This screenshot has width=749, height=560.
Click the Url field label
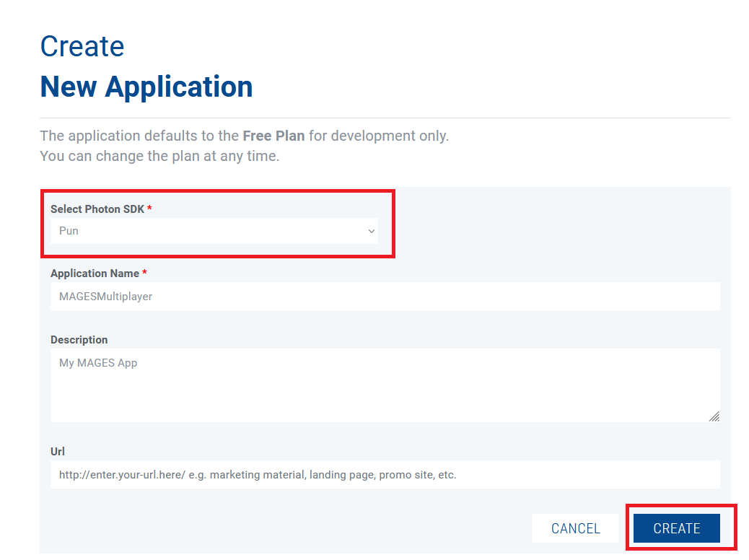click(x=58, y=452)
